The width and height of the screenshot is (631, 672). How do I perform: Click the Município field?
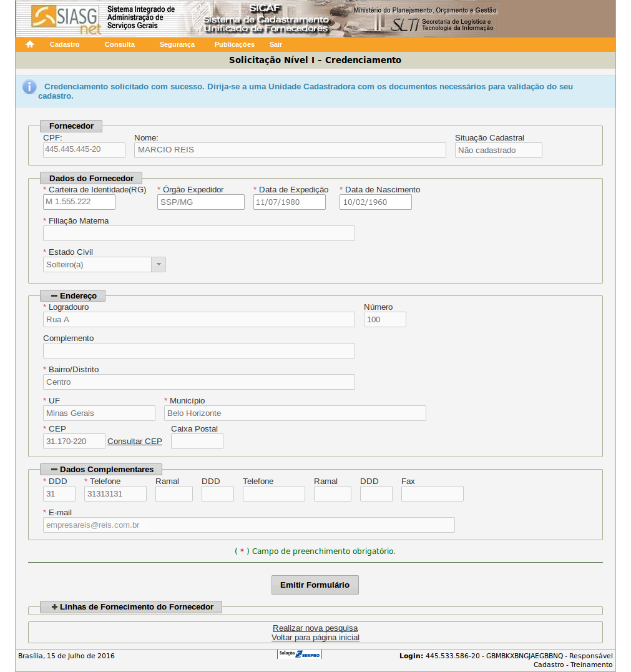[295, 413]
